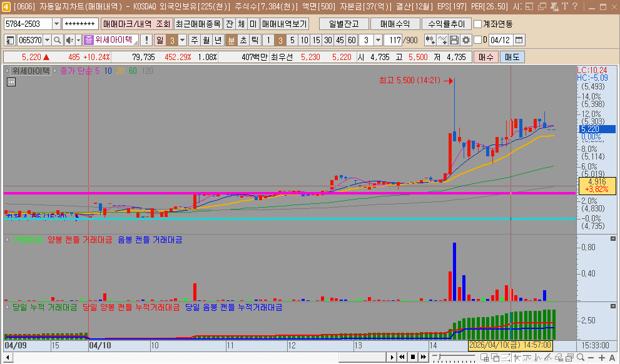Select the 1 minute interval

coord(268,40)
